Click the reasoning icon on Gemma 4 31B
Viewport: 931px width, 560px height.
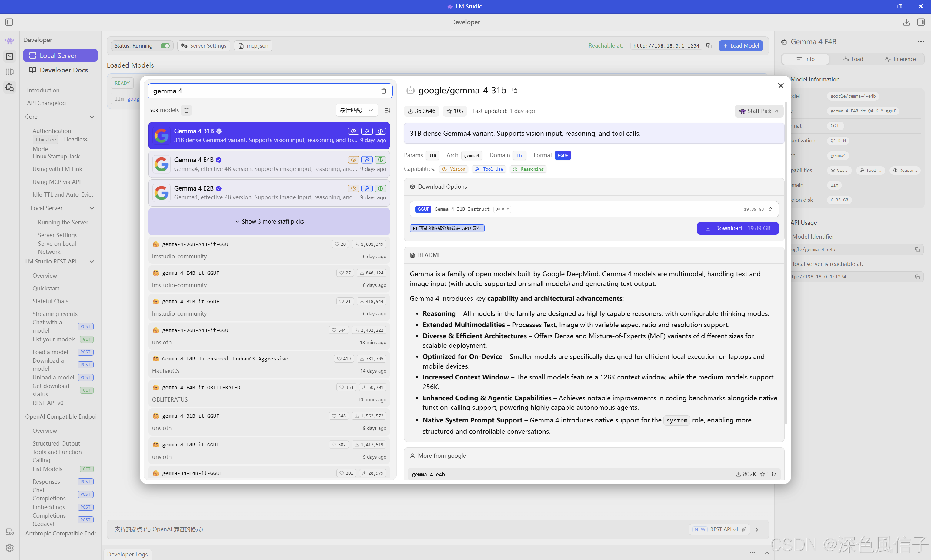(380, 131)
